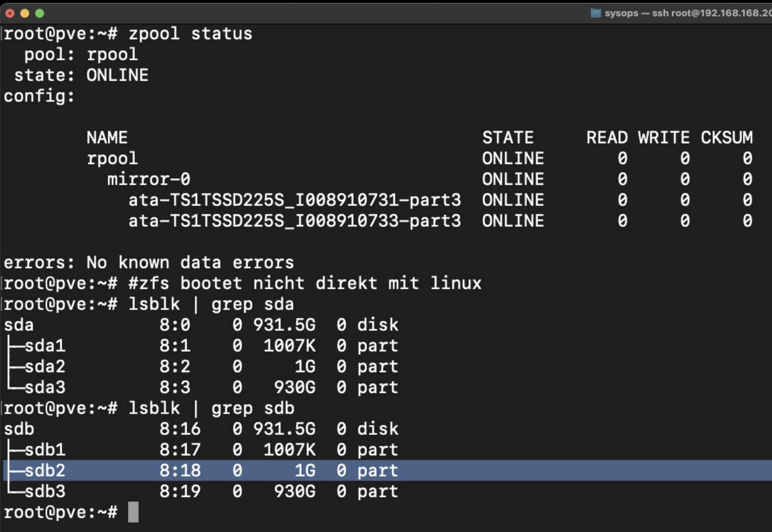Image resolution: width=772 pixels, height=532 pixels.
Task: Click the STATE column header
Action: [507, 138]
